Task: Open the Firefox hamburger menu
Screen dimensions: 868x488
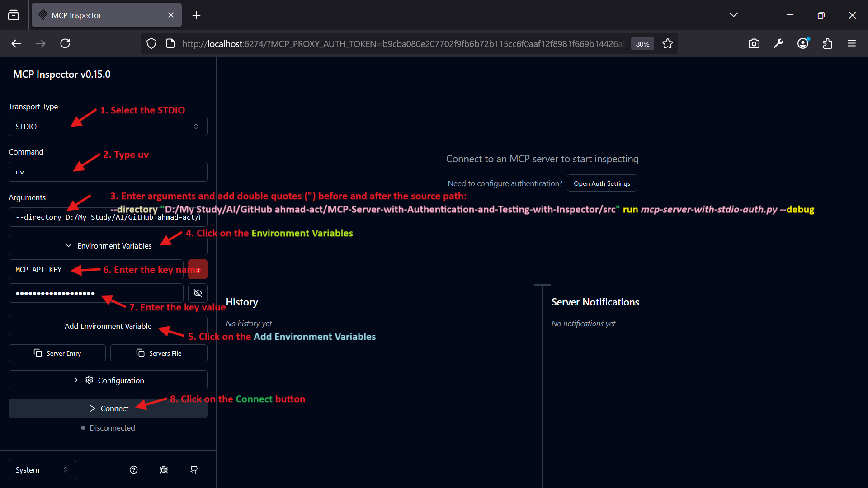Action: [x=852, y=44]
